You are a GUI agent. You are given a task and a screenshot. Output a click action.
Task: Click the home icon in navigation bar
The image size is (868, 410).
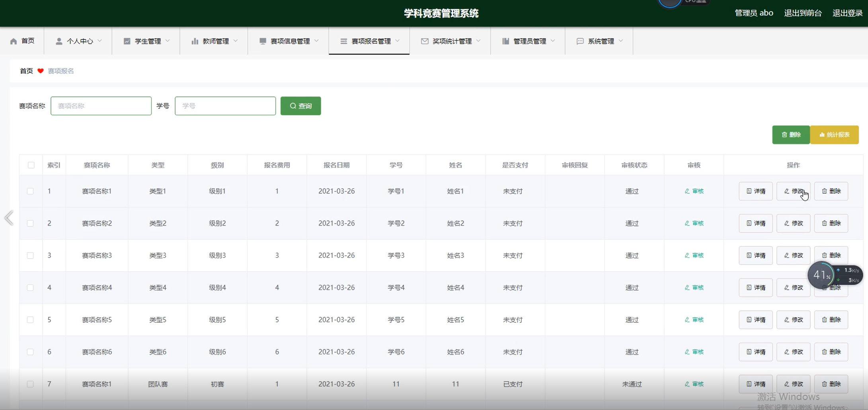coord(14,41)
